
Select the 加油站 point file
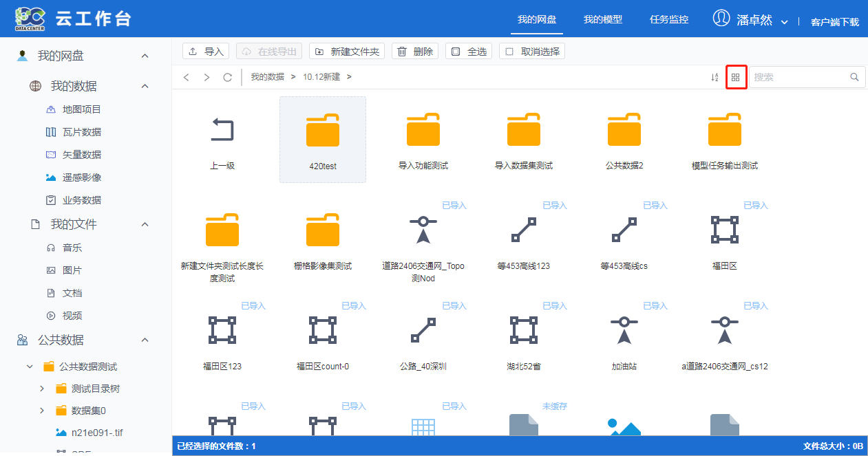624,330
